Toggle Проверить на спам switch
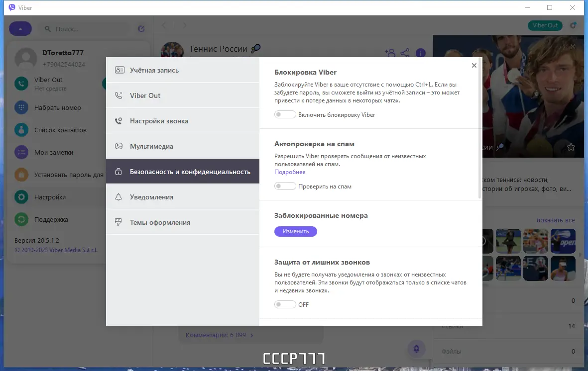Screen dimensions: 588x371 pyautogui.click(x=285, y=186)
